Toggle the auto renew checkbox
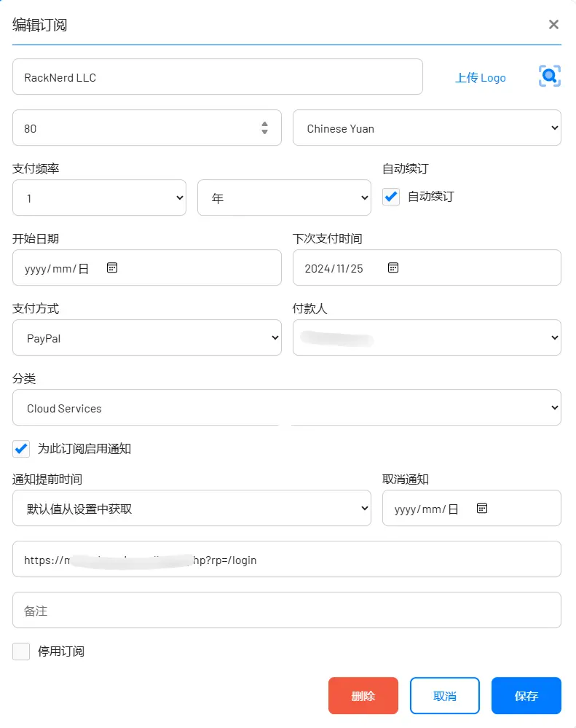 pos(391,197)
